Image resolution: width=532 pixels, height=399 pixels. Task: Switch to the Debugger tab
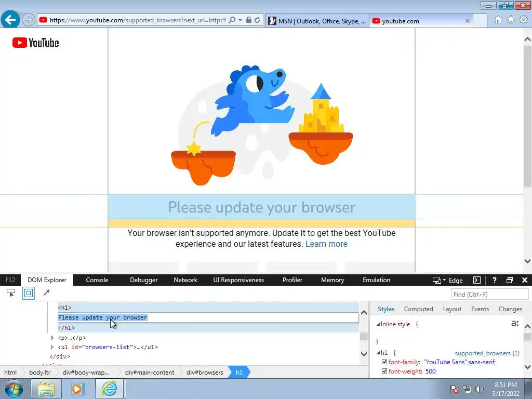pos(144,280)
